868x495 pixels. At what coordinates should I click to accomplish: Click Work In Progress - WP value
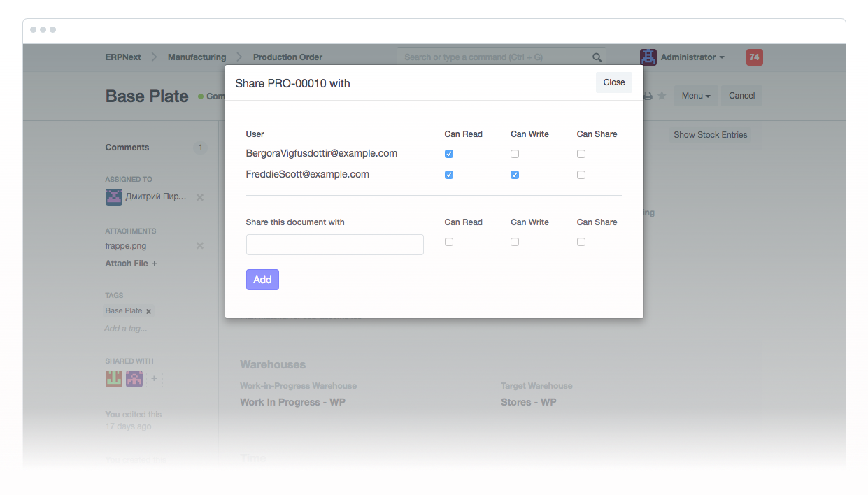tap(292, 402)
